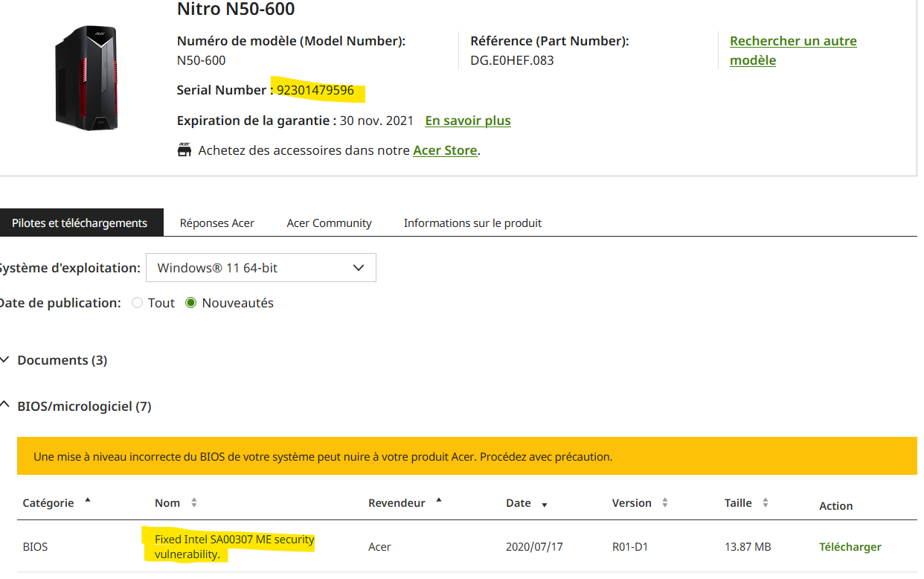Sort by Version column arrows

[665, 503]
